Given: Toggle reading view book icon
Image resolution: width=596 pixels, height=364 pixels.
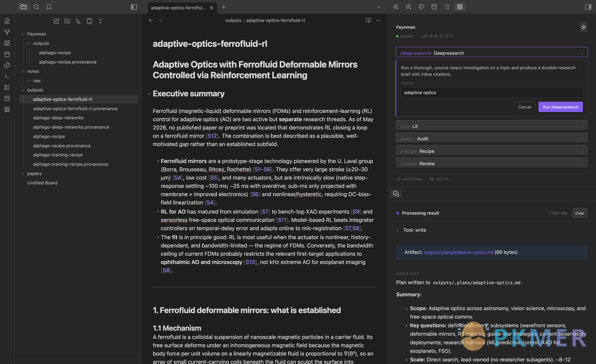Looking at the screenshot, I should pos(368,20).
